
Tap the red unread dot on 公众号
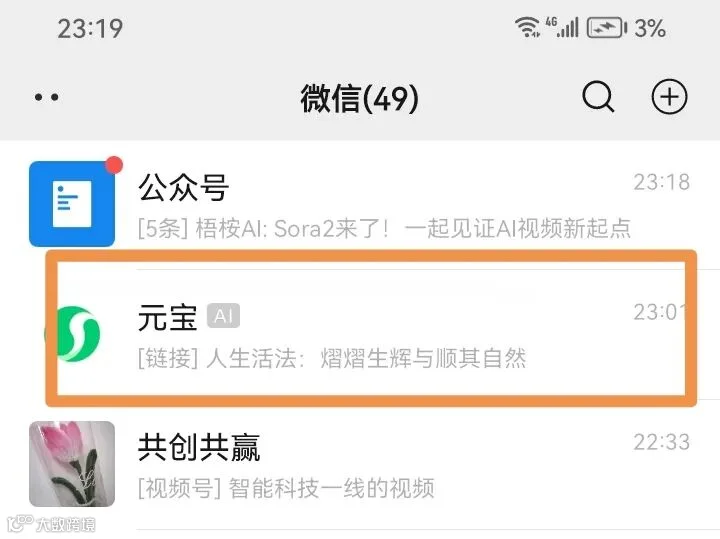(114, 165)
